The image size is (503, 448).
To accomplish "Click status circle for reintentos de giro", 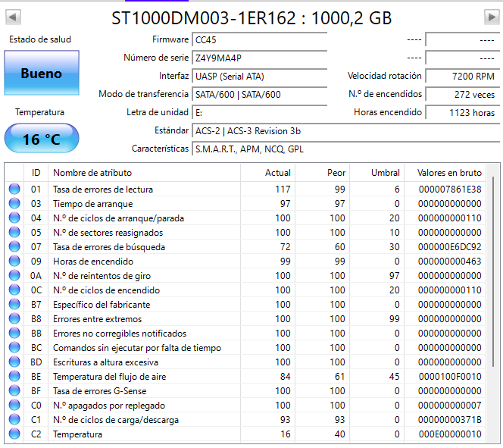I will tap(14, 275).
